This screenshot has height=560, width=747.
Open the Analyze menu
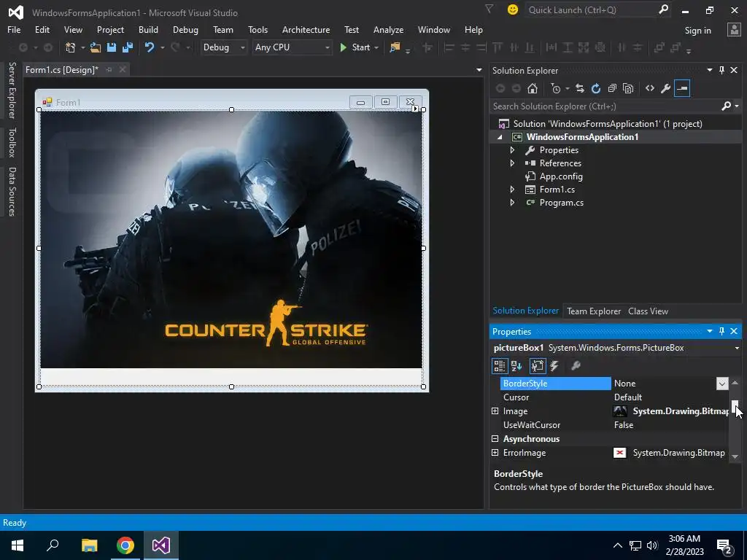click(388, 29)
